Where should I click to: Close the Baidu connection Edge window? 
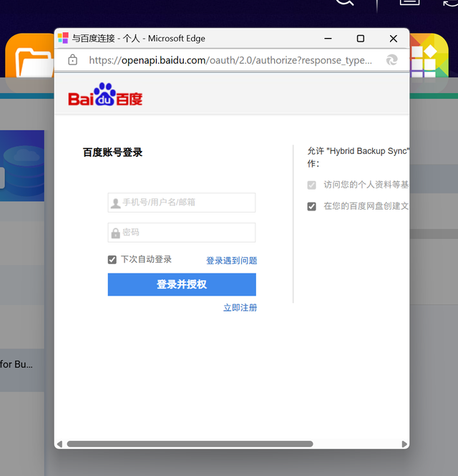click(x=394, y=39)
